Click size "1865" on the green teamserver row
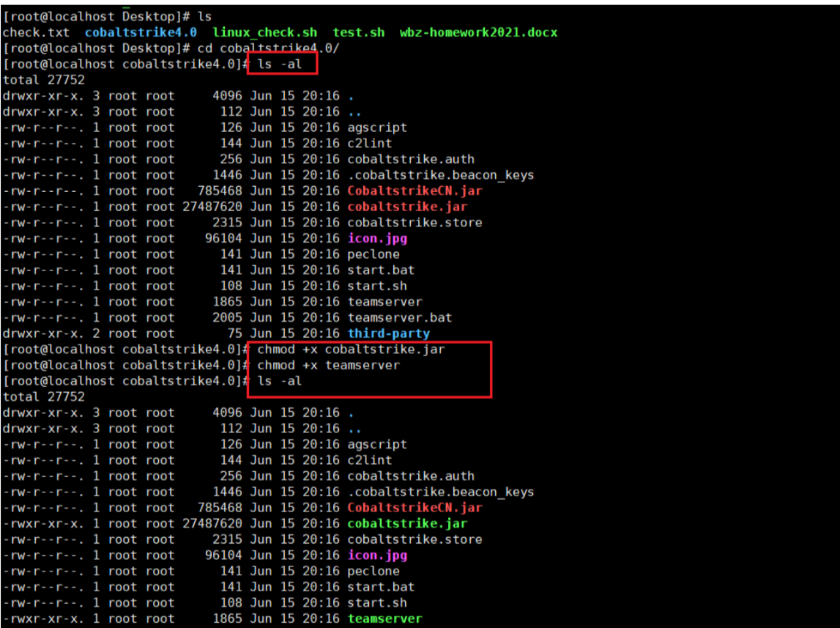This screenshot has width=840, height=628. click(x=227, y=619)
